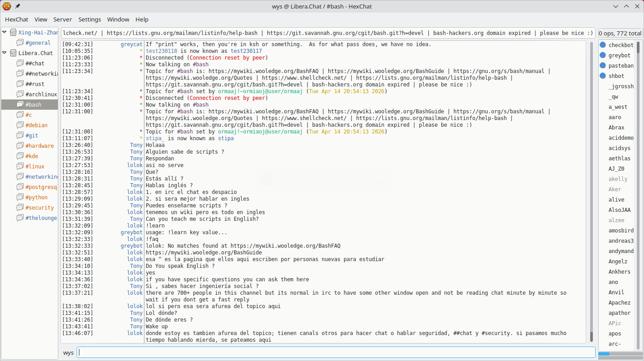Open the Server menu

[x=63, y=19]
